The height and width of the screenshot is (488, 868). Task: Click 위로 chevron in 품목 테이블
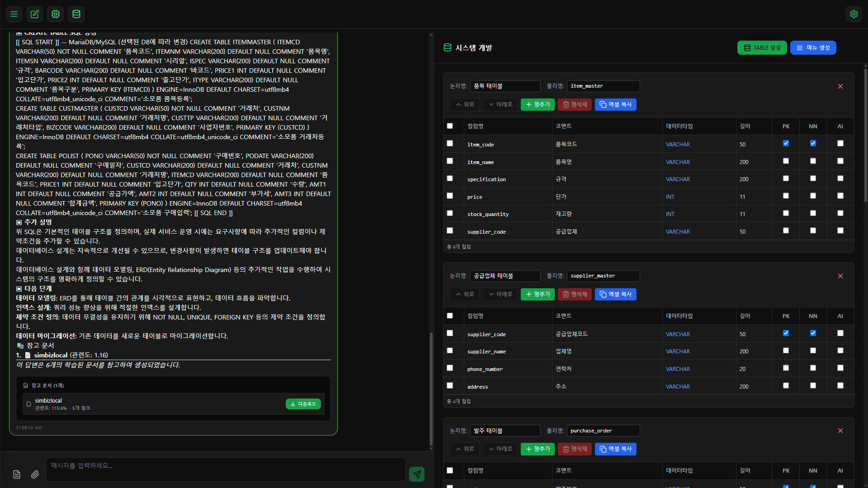coord(465,104)
